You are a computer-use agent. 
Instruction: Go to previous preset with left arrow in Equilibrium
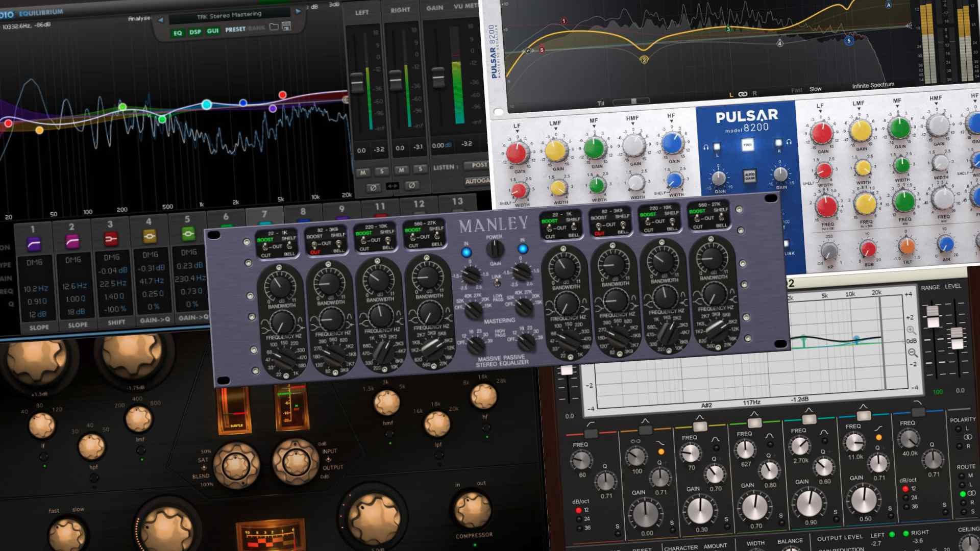160,20
